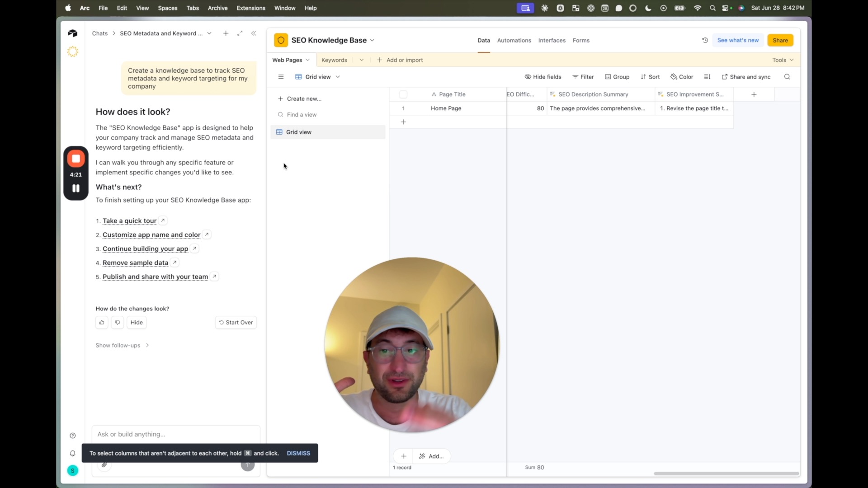Viewport: 868px width, 488px height.
Task: Open base history clock icon
Action: point(705,40)
